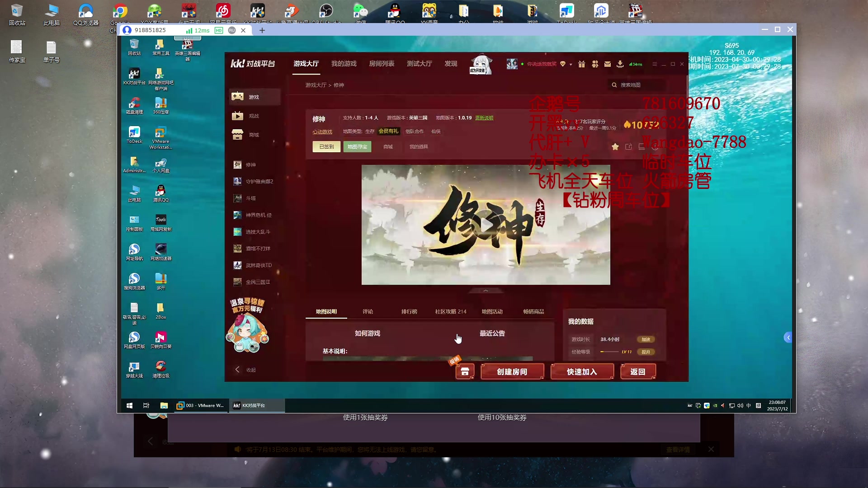Screen dimensions: 868x488
Task: Collapse the KK sidebar with 收起
Action: tap(246, 370)
